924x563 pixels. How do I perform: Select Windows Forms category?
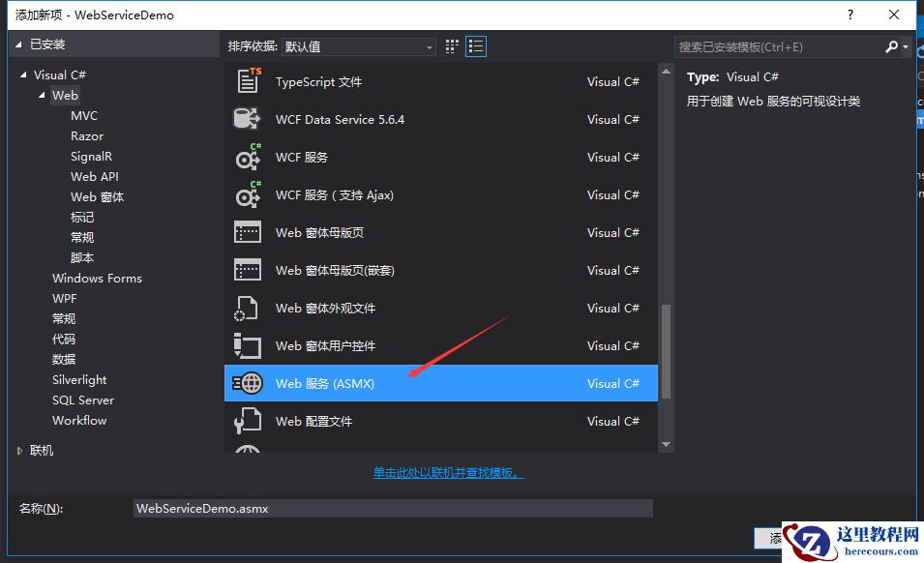pos(97,278)
